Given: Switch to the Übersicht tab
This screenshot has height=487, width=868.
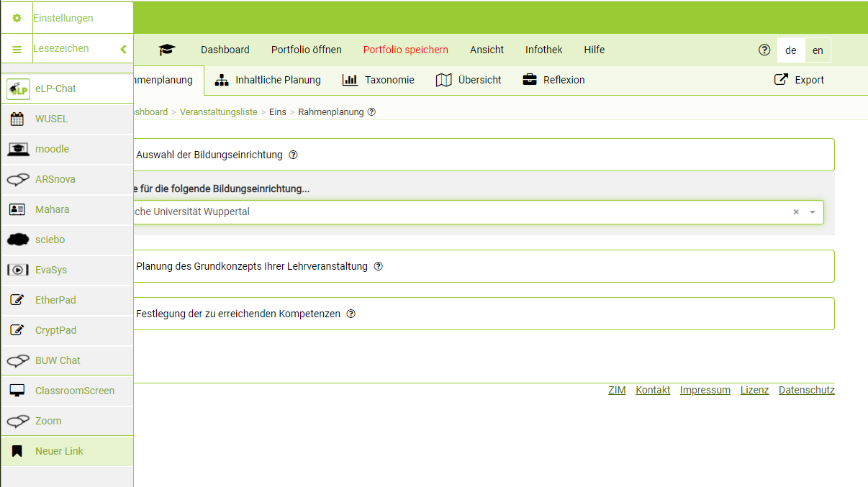Looking at the screenshot, I should click(469, 80).
